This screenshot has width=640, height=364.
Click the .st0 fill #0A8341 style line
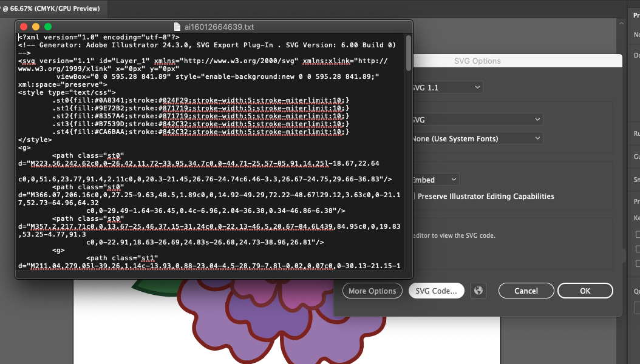tap(201, 100)
